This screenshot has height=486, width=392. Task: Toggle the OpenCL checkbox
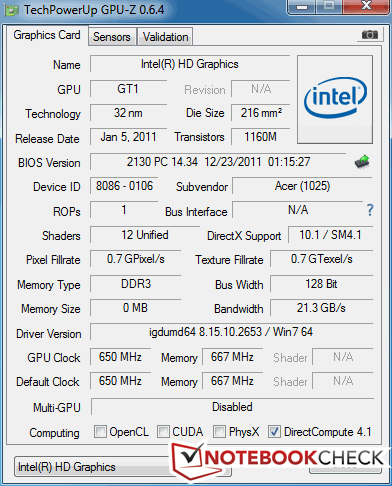100,432
